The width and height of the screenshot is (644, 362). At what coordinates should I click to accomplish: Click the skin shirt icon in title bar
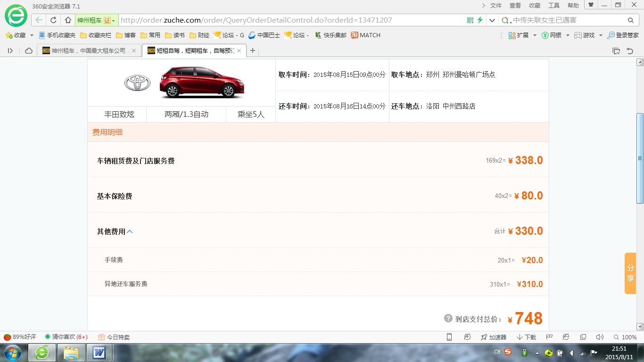[591, 5]
